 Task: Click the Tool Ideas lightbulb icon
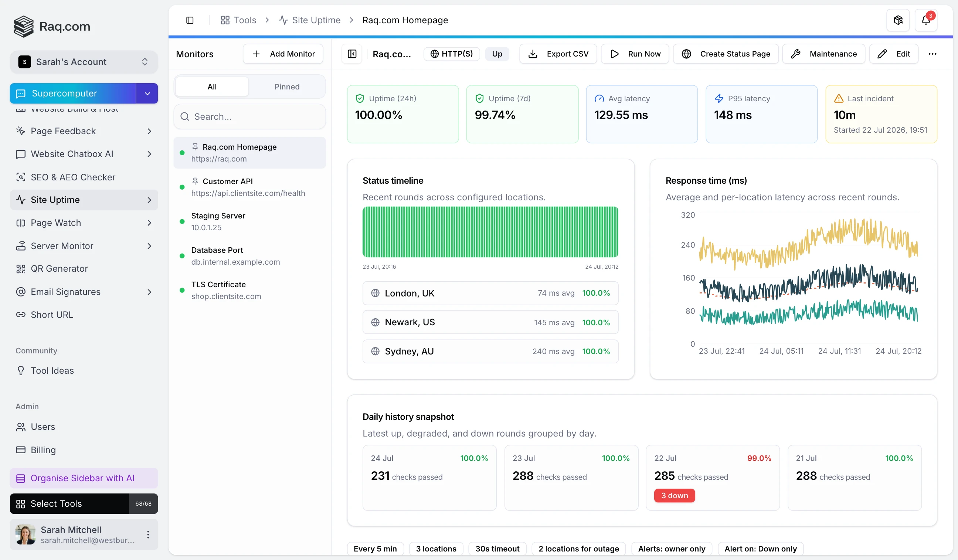21,371
